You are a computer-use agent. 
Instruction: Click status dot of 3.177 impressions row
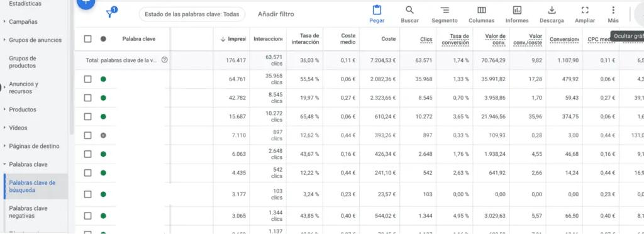(103, 194)
